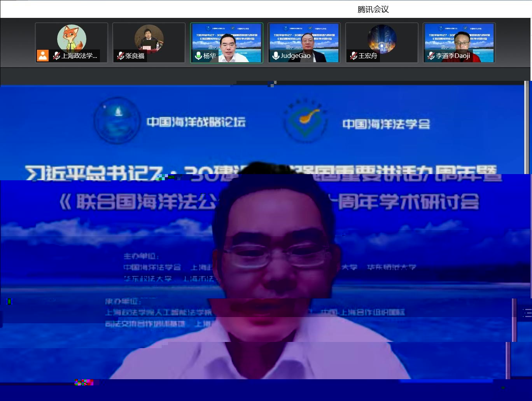532x401 pixels.
Task: Click the 腾讯会议 window title
Action: 373,9
